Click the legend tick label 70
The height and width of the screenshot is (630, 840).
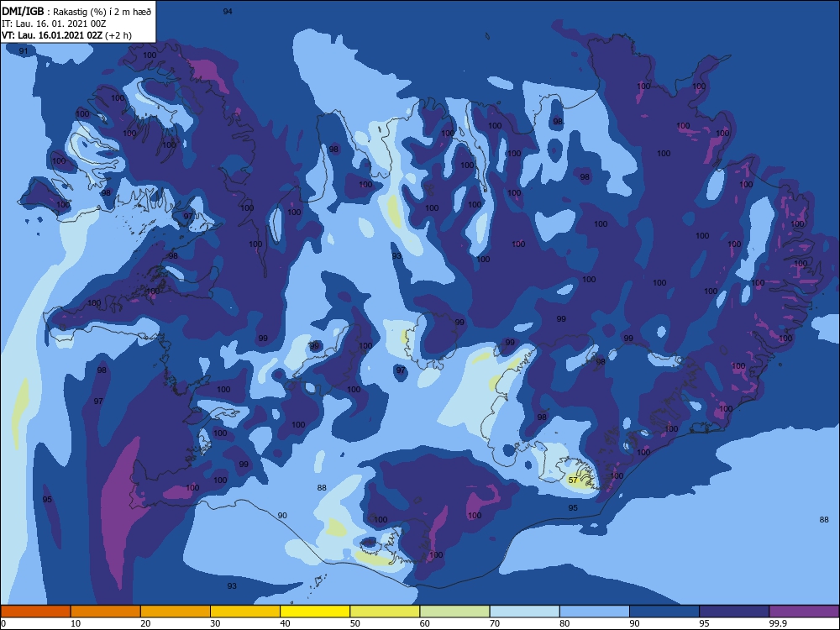[495, 623]
